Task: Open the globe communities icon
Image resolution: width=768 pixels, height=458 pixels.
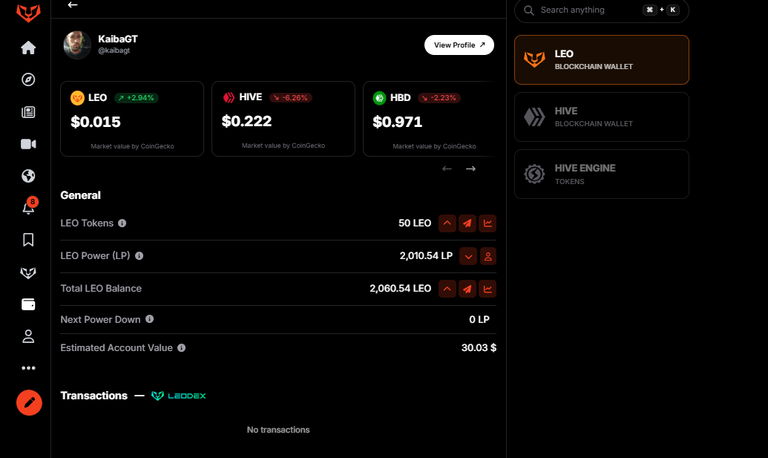Action: coord(28,176)
